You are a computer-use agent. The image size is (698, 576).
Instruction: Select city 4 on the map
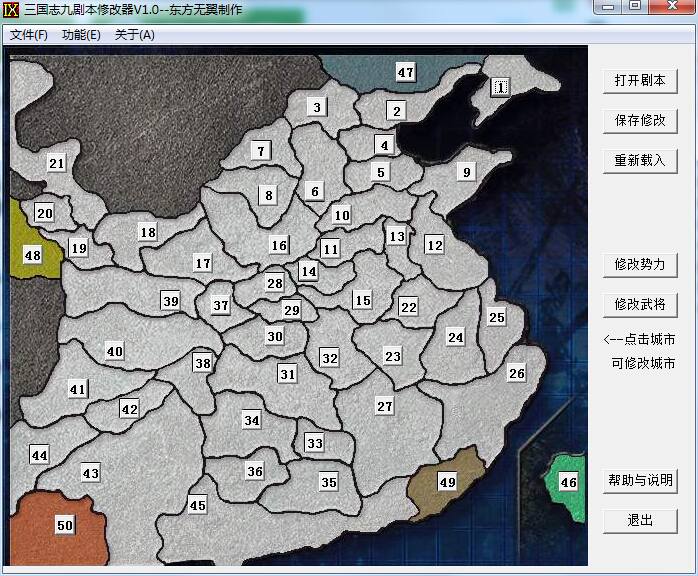pos(384,145)
